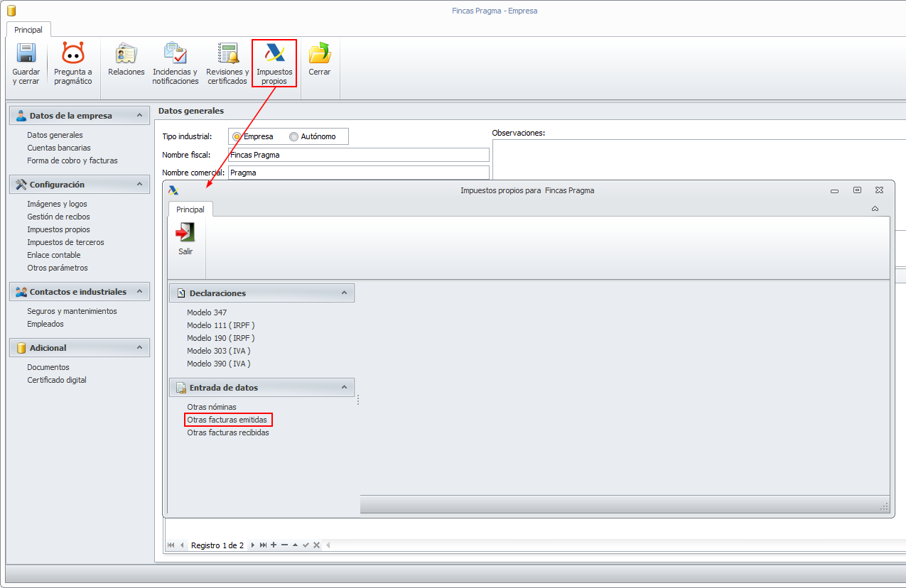906x588 pixels.
Task: Open Certificado digital section
Action: (x=57, y=380)
